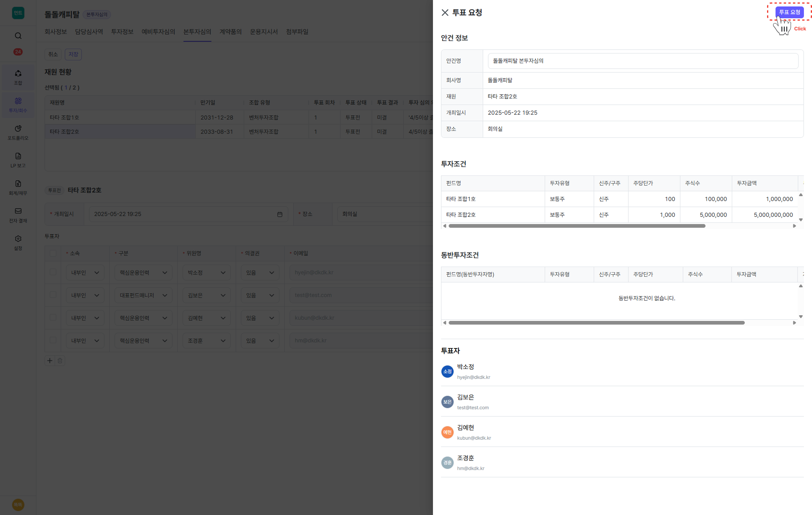Viewport: 812px width, 515px height.
Task: Check the 조경훈 voter row checkbox
Action: (x=53, y=340)
